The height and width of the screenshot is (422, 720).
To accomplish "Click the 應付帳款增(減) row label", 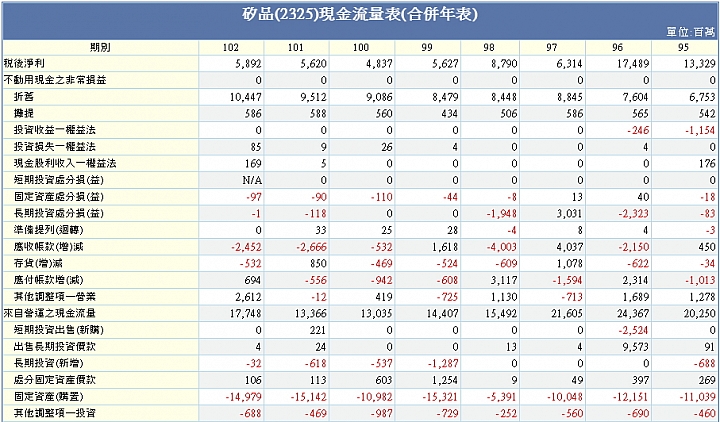I will coord(49,280).
